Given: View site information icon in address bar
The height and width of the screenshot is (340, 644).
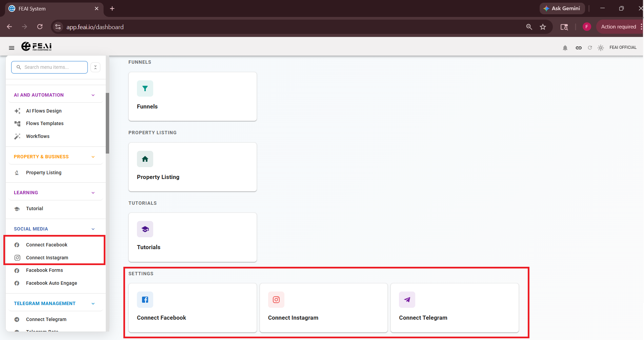Looking at the screenshot, I should 58,27.
